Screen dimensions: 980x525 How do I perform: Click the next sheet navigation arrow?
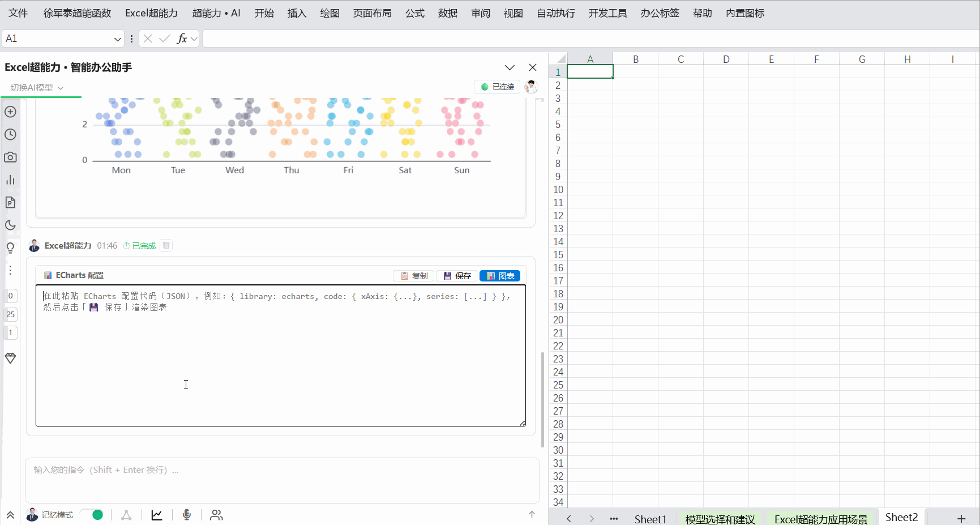592,519
